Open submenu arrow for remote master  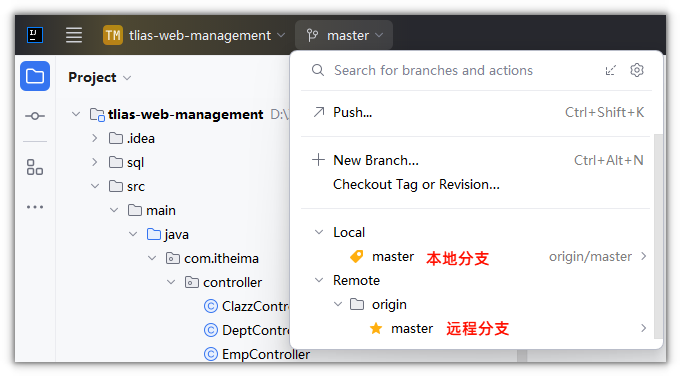644,328
